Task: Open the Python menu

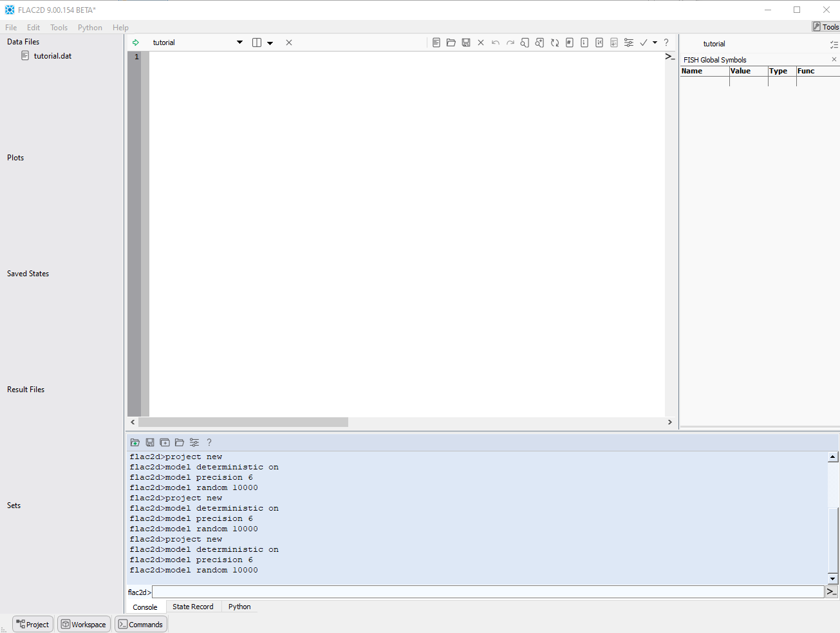Action: tap(89, 28)
